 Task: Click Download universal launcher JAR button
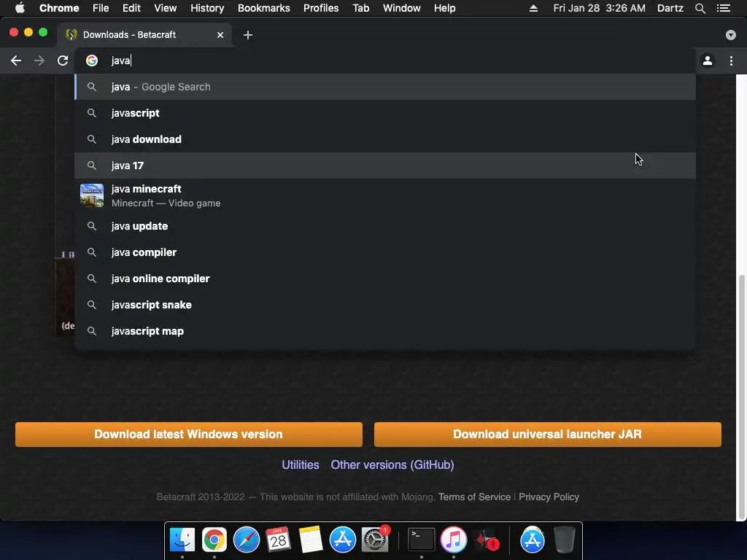[547, 435]
